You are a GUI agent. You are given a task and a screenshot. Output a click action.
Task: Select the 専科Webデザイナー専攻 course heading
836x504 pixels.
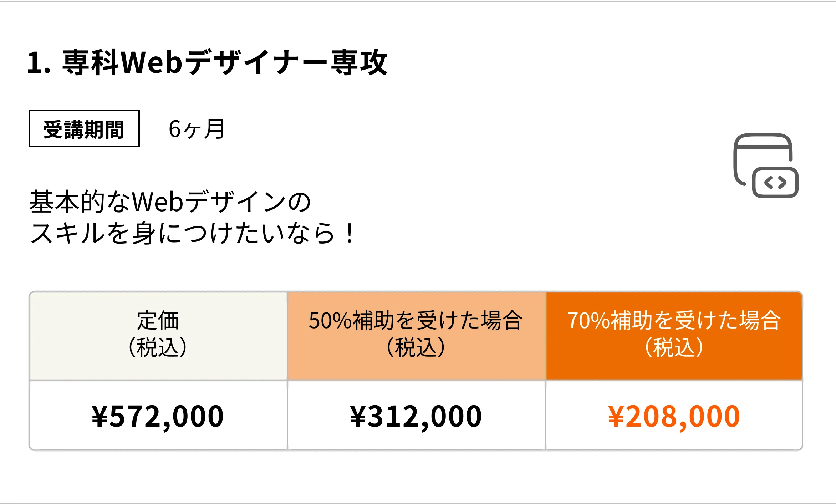coord(225,62)
